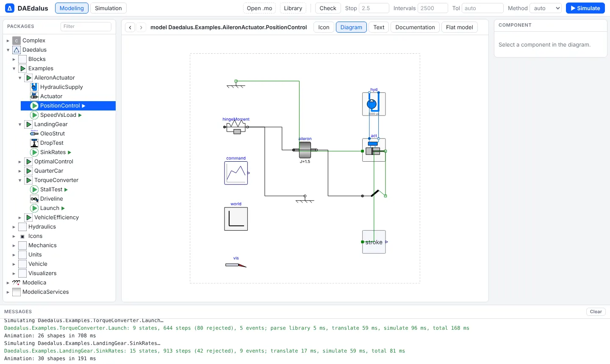Select the command signal plot block

click(x=236, y=173)
